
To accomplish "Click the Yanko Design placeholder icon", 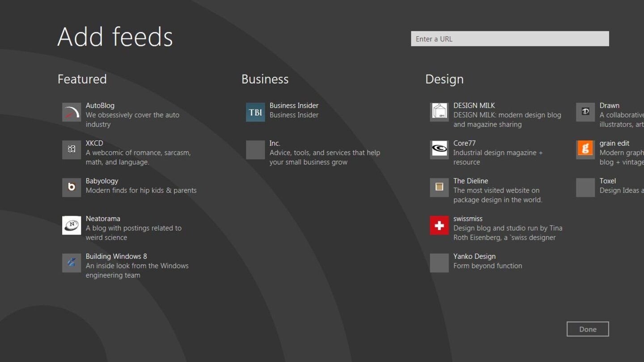I will (439, 263).
